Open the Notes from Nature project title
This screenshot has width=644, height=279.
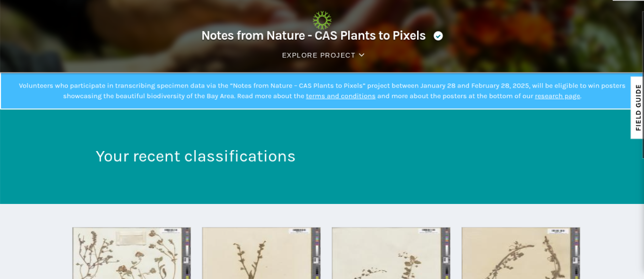click(313, 36)
